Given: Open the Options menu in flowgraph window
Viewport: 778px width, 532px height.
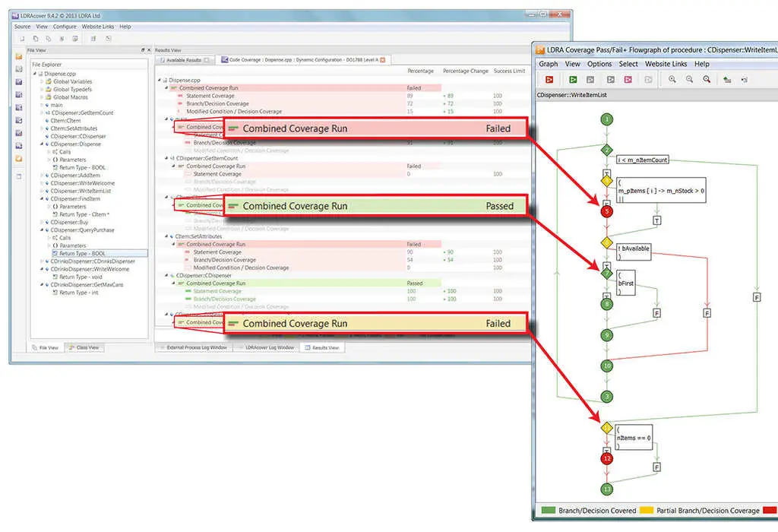Looking at the screenshot, I should 599,64.
